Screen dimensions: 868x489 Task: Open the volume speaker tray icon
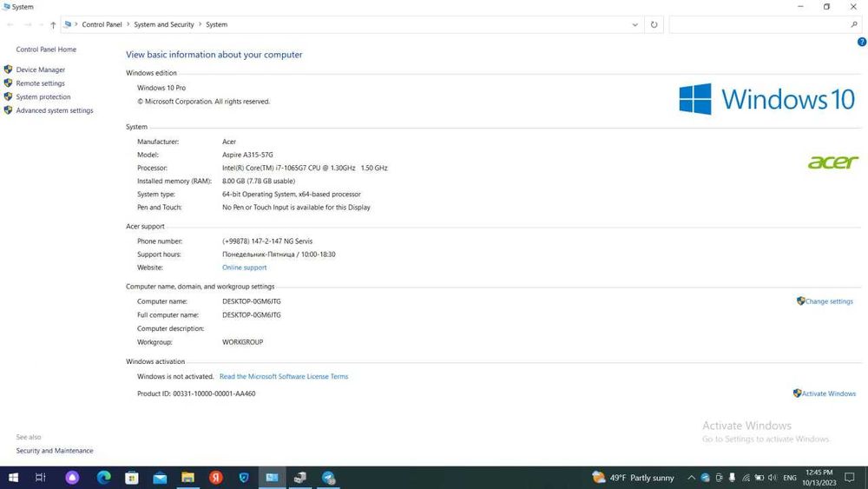coord(773,478)
